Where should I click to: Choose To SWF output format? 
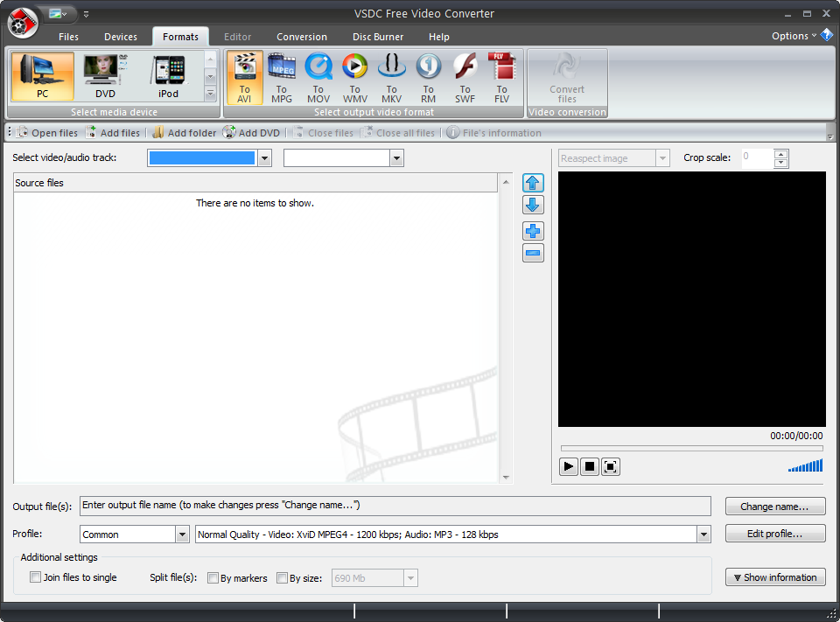click(465, 78)
